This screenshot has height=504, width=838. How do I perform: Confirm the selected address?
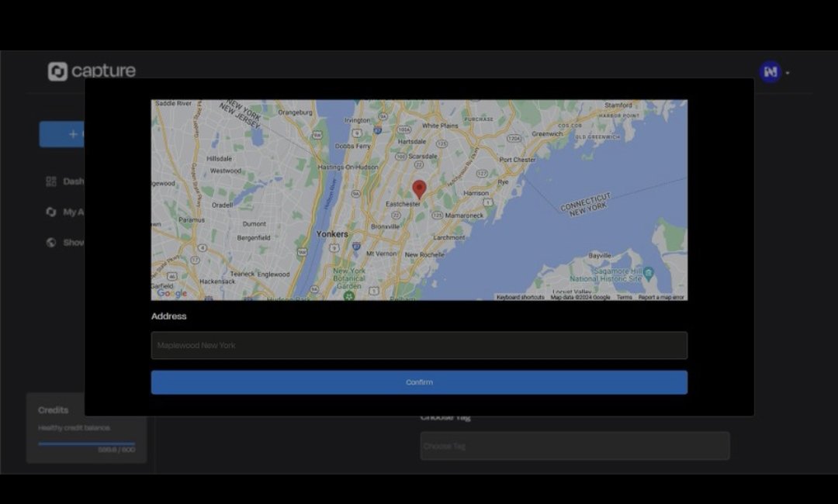(x=419, y=382)
